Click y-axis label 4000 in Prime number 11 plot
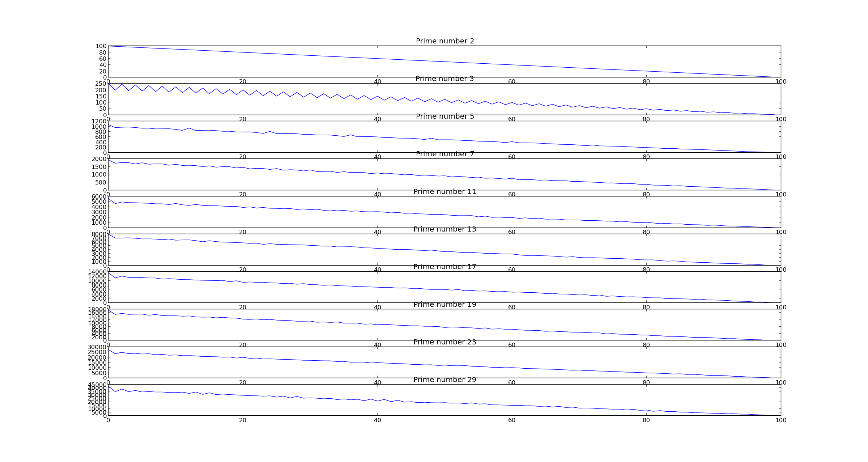Screen dimensions: 868x462 99,207
